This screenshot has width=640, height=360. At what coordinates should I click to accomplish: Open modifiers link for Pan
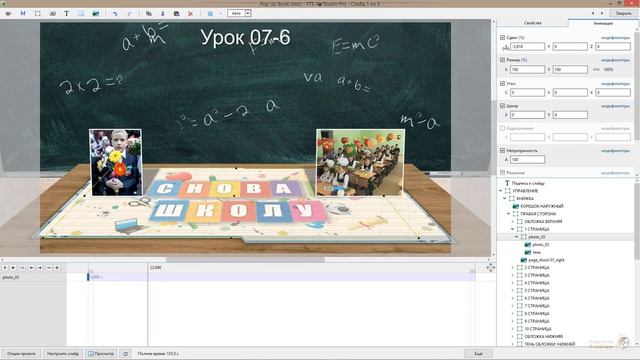coord(615,38)
